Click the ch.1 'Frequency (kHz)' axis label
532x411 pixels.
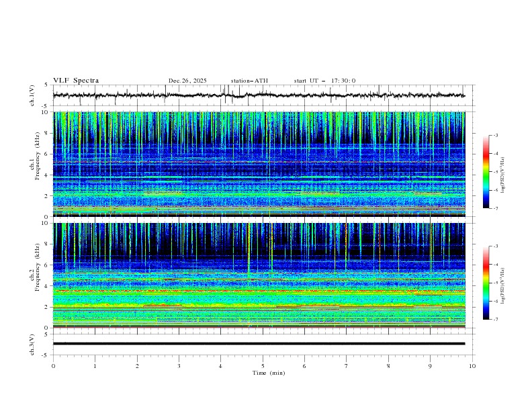(37, 156)
